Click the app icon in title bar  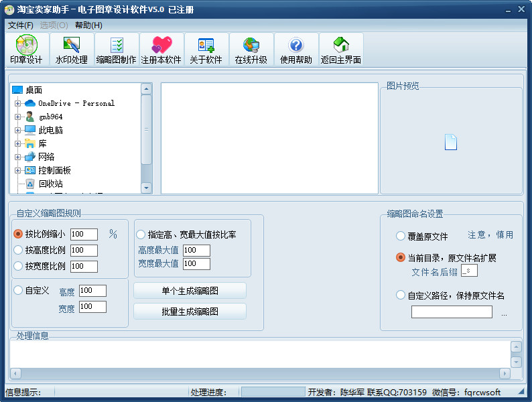pos(9,9)
